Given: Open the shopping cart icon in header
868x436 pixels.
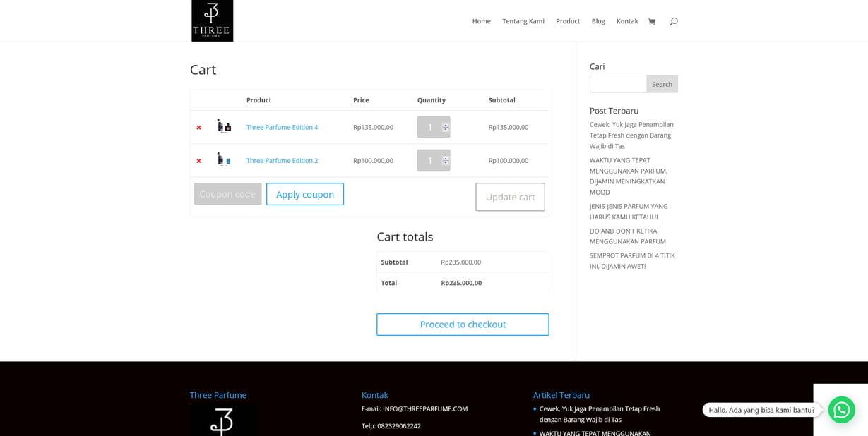Looking at the screenshot, I should tap(651, 21).
